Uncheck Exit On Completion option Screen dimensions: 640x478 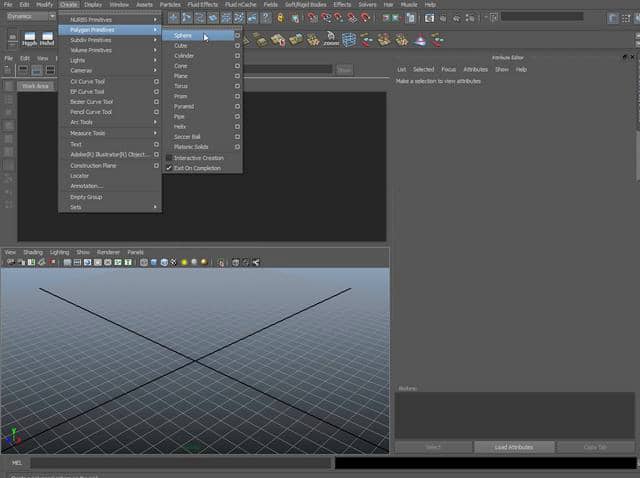168,168
